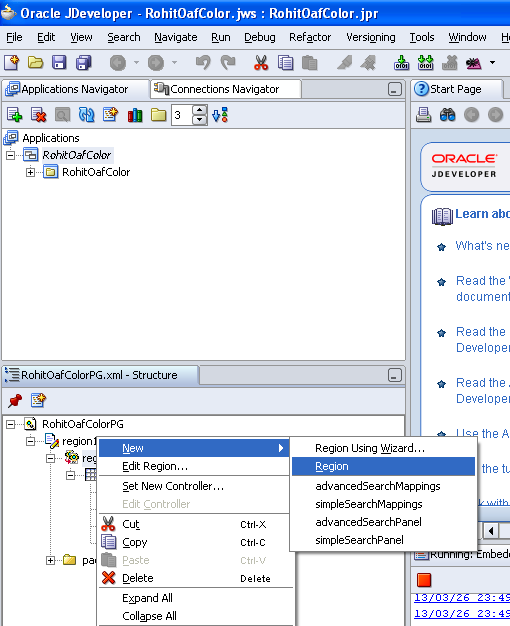510x626 pixels.
Task: Minimize the Applications Navigator panel
Action: pyautogui.click(x=395, y=89)
